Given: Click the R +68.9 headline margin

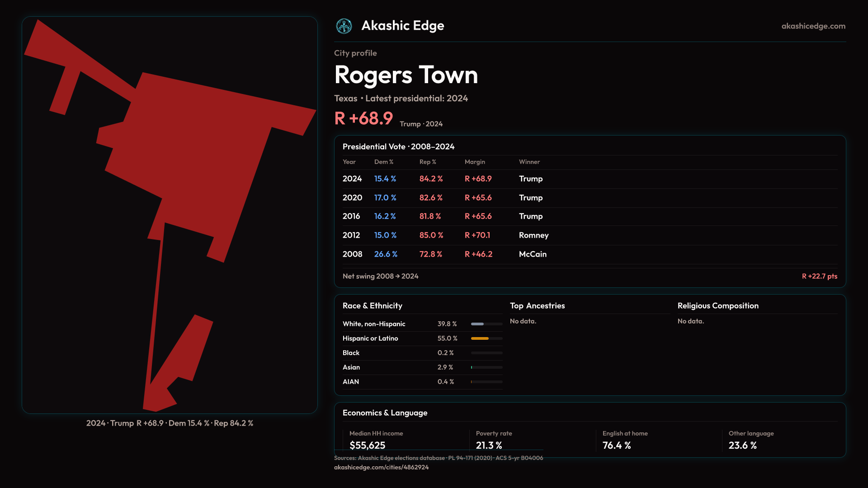Looking at the screenshot, I should tap(363, 118).
